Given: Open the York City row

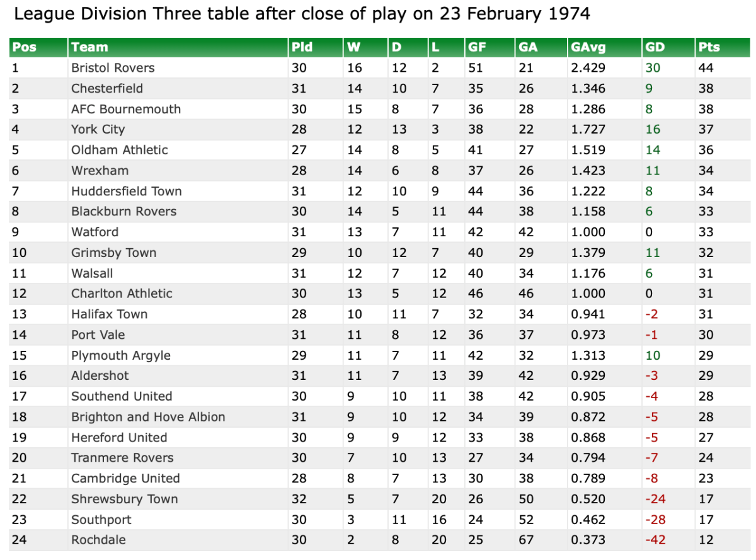Looking at the screenshot, I should [98, 129].
